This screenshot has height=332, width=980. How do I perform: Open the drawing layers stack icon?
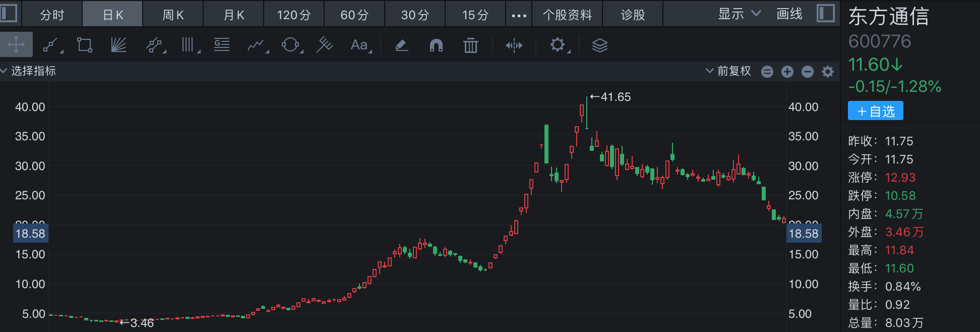tap(599, 45)
